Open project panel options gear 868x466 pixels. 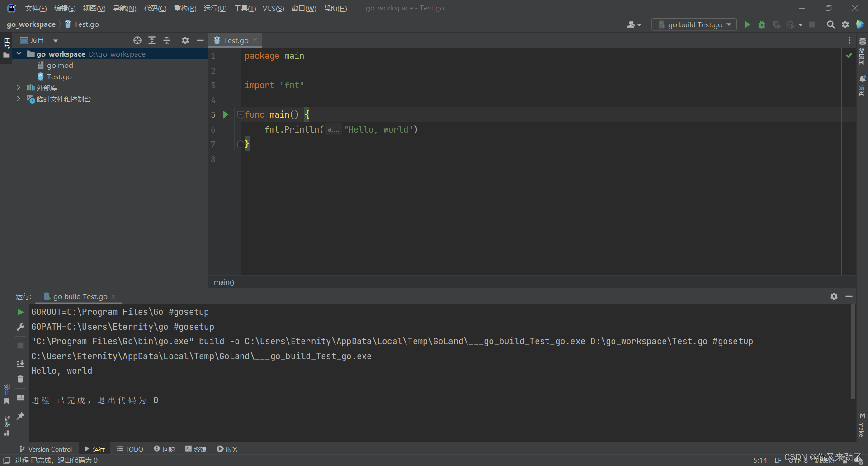point(185,40)
